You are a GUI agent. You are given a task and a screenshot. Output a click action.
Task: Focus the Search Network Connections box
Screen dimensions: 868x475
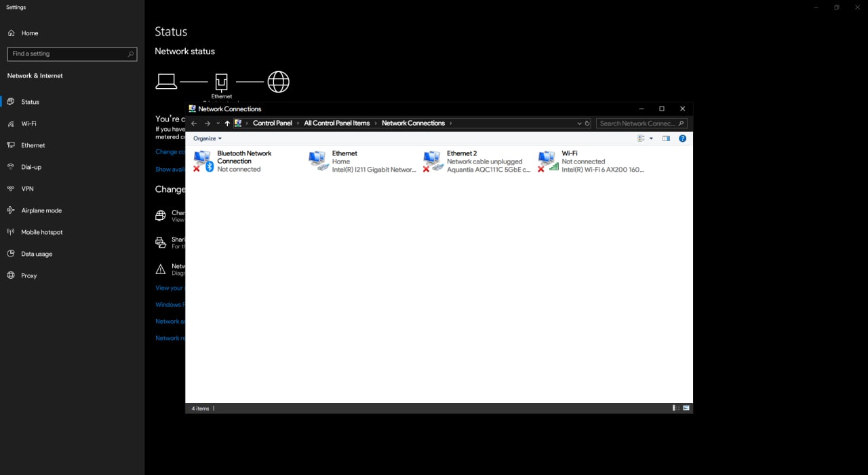tap(642, 123)
